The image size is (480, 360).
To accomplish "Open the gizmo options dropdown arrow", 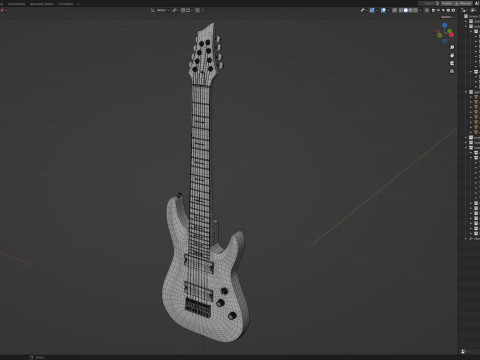I will (377, 10).
